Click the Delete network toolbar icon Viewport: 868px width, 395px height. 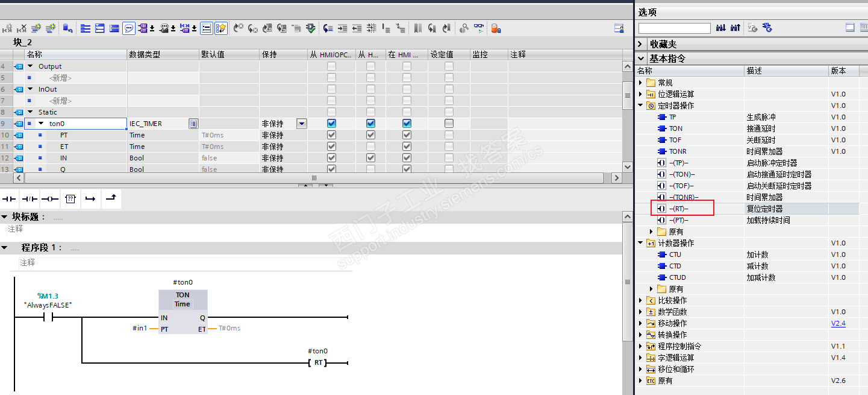pyautogui.click(x=22, y=28)
